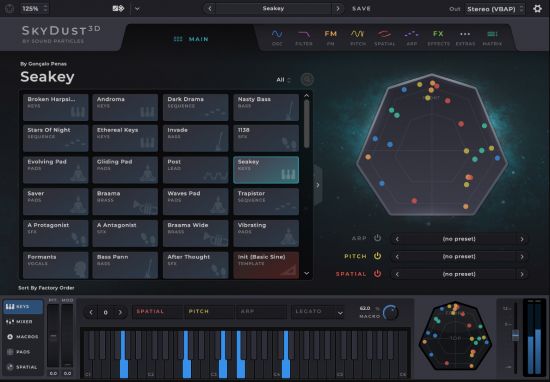Select next PITCH preset arrow
The width and height of the screenshot is (550, 382).
coord(522,257)
